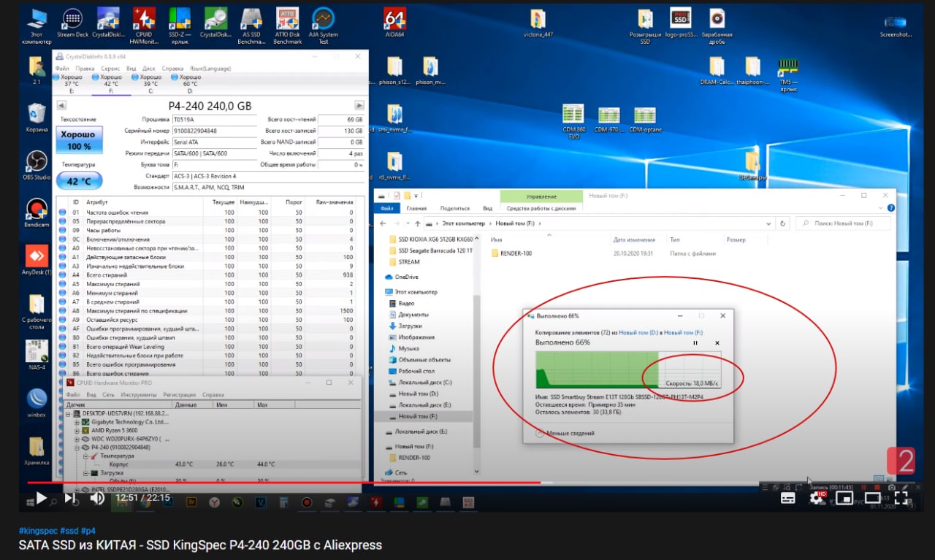Screen dimensions: 935x560
Task: Select CDM 860 EVO desktop file
Action: (573, 121)
